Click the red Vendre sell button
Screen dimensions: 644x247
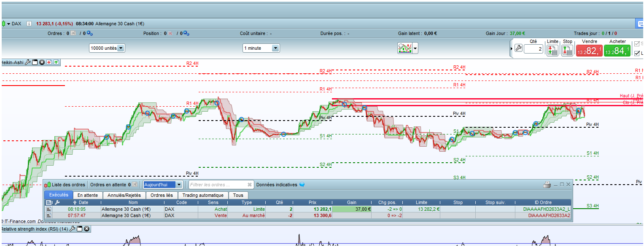589,51
